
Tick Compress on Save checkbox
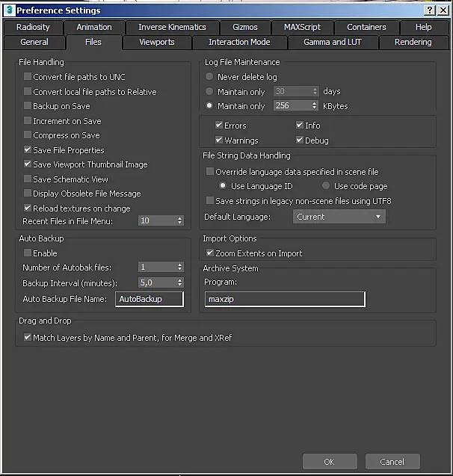click(28, 135)
